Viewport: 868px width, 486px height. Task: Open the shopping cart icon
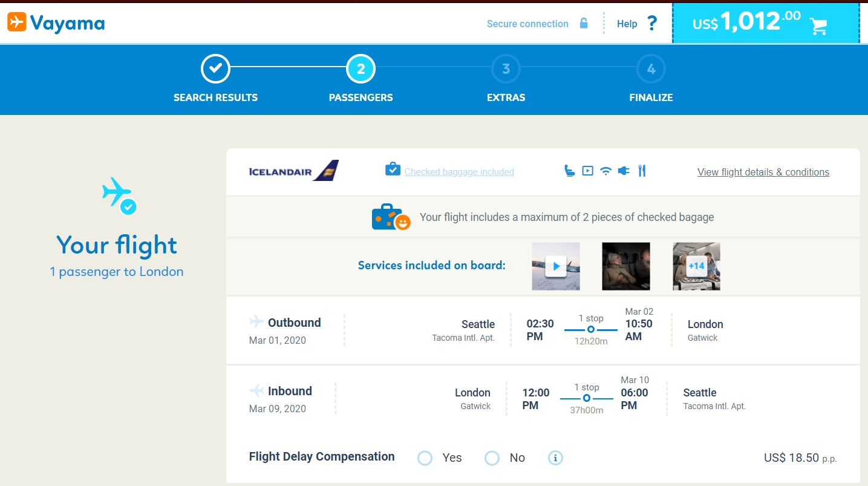click(818, 25)
